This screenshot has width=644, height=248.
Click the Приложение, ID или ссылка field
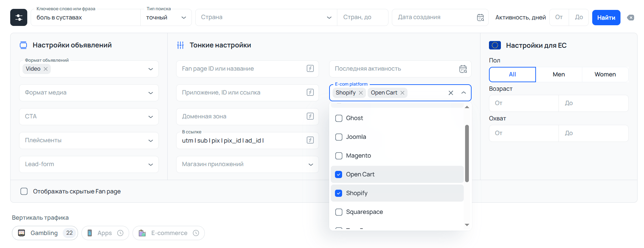click(x=247, y=93)
